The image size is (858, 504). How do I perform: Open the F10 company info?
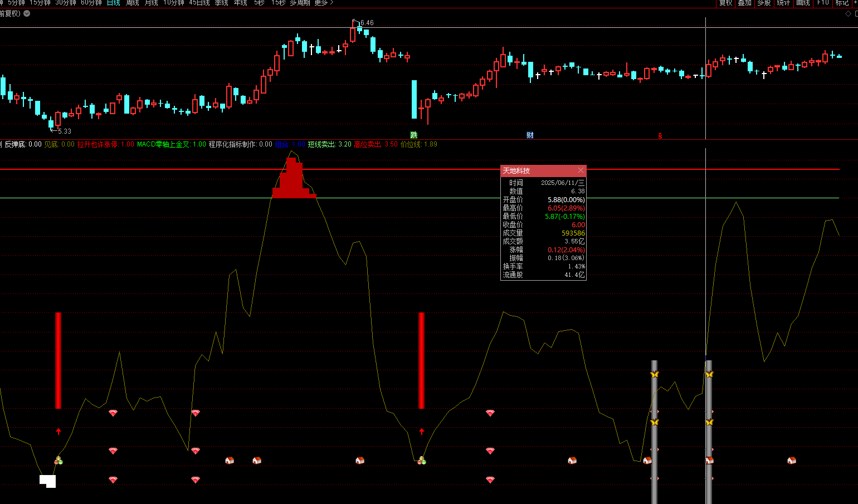(823, 3)
